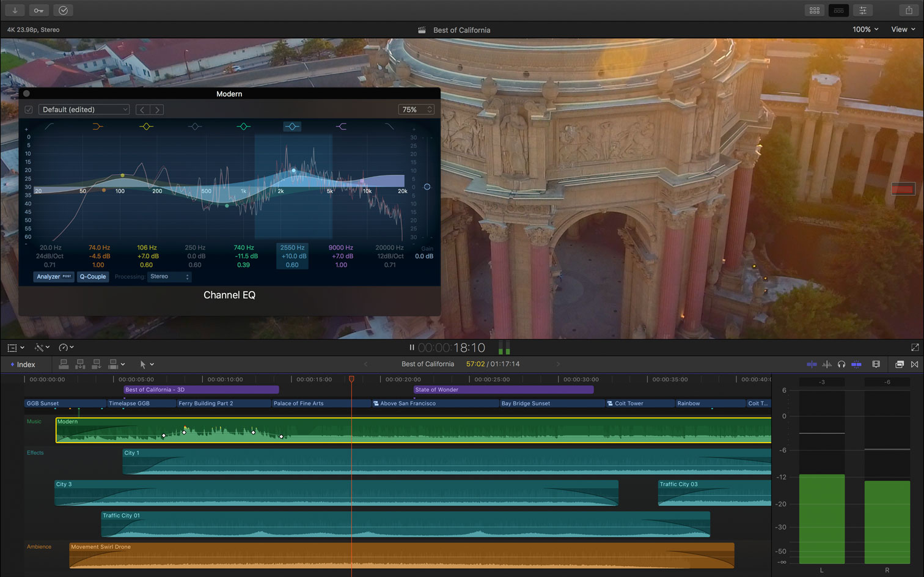Show the inspector sliders icon
This screenshot has height=577, width=924.
coord(862,10)
